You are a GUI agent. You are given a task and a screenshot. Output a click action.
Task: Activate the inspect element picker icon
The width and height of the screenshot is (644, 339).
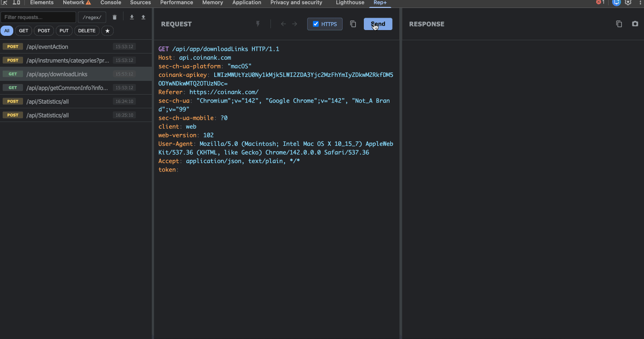point(5,2)
